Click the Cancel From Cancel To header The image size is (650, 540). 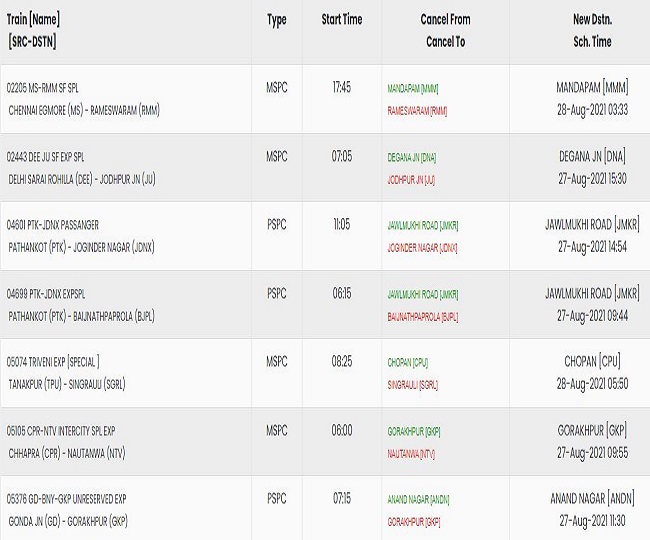[x=445, y=31]
